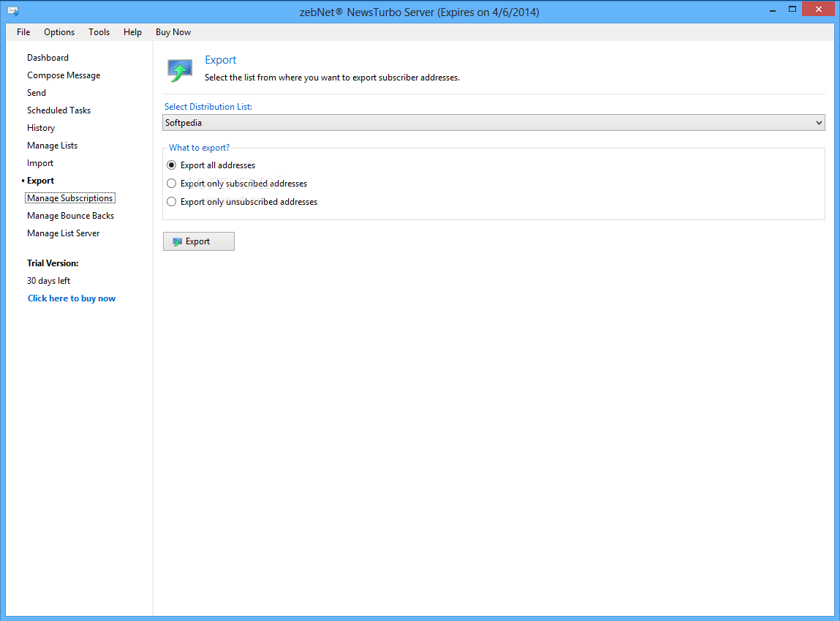
Task: Open the Send section
Action: [37, 93]
